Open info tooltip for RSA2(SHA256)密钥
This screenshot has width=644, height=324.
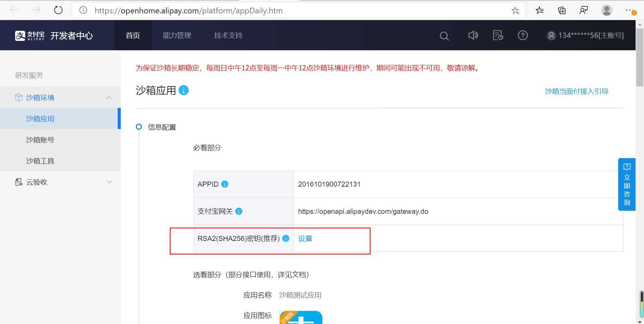click(x=285, y=239)
